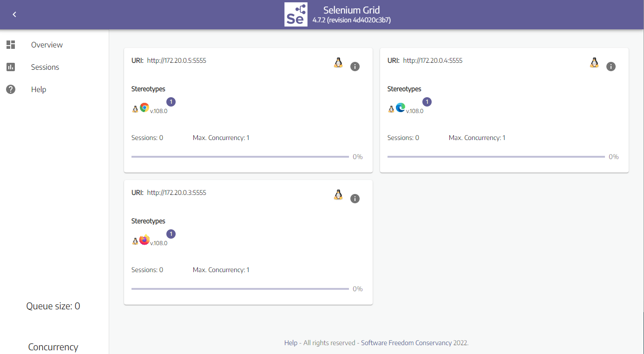Click small penguin beside Edge stereotype
The image size is (644, 354).
coord(391,109)
